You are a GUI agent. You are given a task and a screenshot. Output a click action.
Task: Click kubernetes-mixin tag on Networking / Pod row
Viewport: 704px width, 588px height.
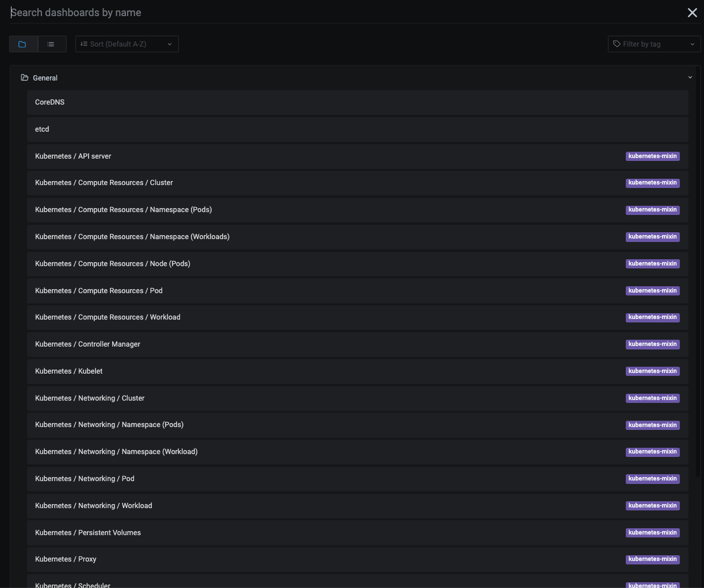652,479
